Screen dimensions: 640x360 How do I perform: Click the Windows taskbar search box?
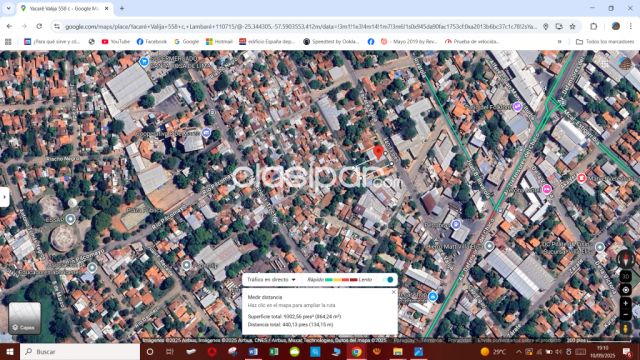[80, 351]
